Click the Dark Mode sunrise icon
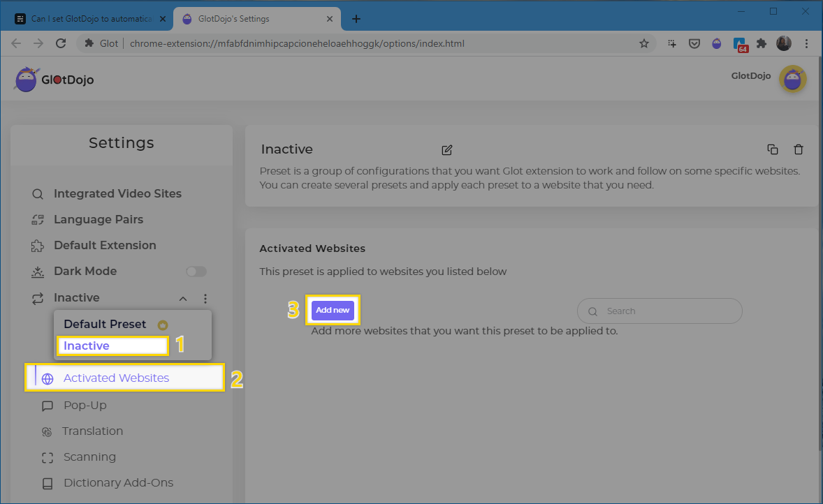The width and height of the screenshot is (823, 504). pyautogui.click(x=38, y=272)
